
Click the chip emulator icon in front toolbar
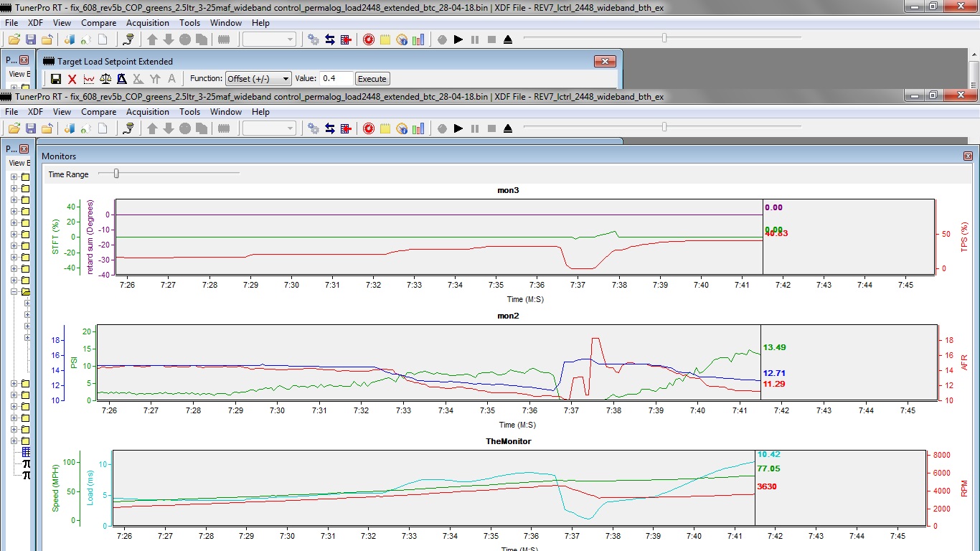point(224,128)
